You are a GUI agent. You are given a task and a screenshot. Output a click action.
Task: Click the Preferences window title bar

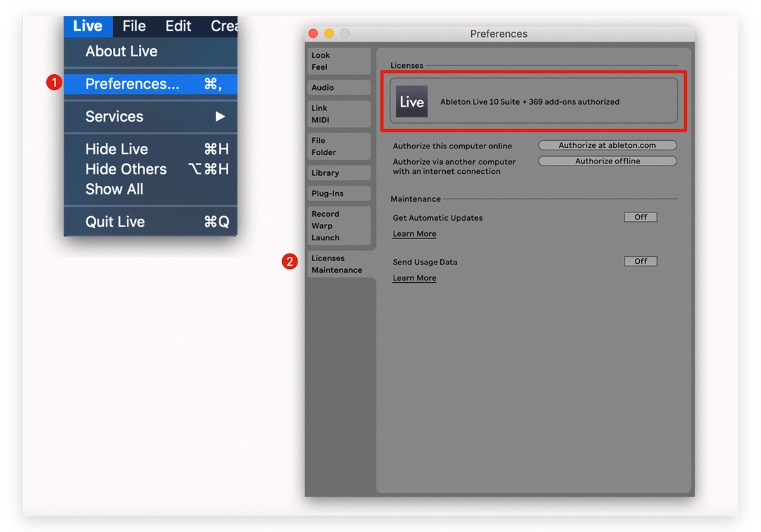point(499,34)
